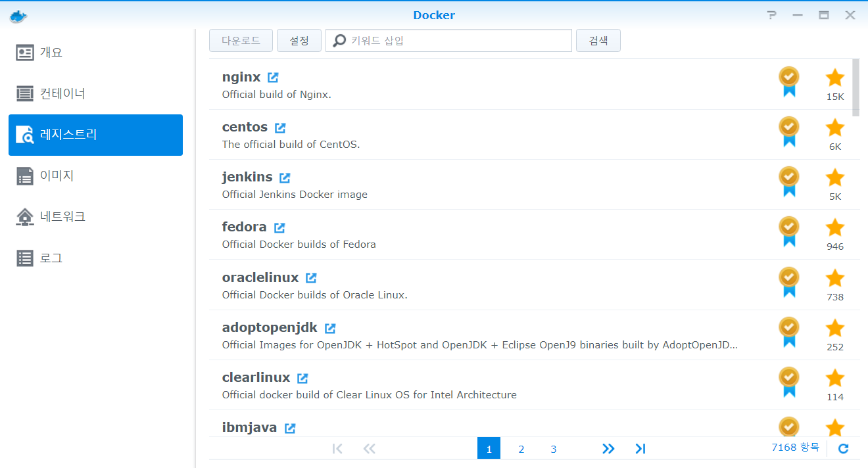Open registry 설정 settings

click(299, 41)
